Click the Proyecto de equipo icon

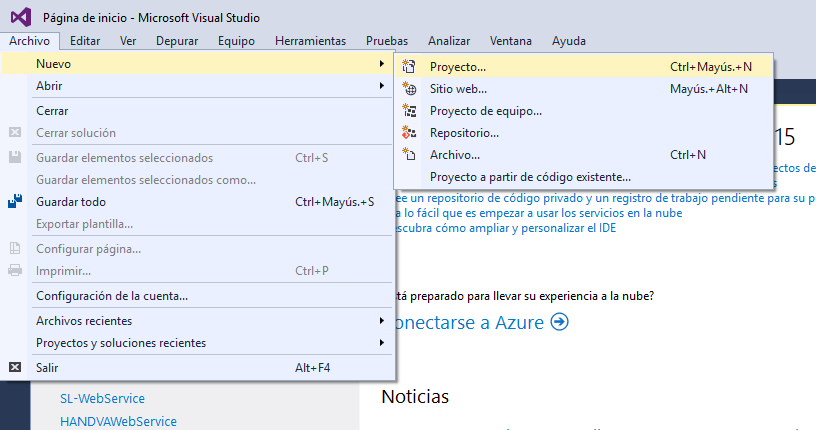pos(410,111)
